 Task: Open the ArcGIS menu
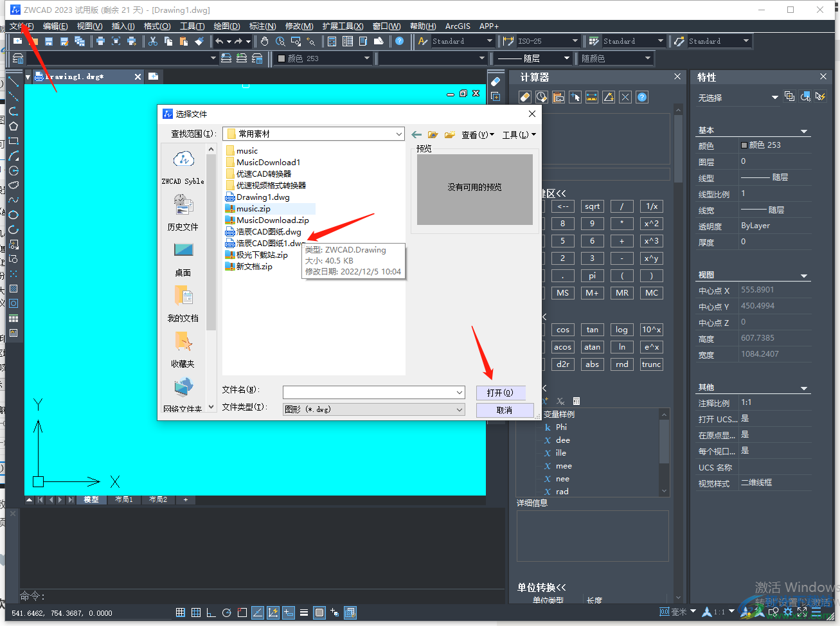(x=458, y=26)
